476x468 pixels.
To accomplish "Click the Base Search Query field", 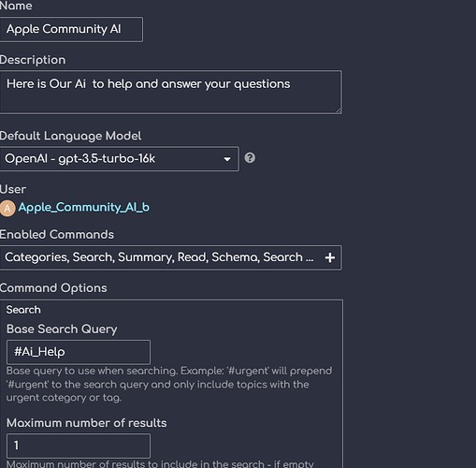I will [x=79, y=352].
